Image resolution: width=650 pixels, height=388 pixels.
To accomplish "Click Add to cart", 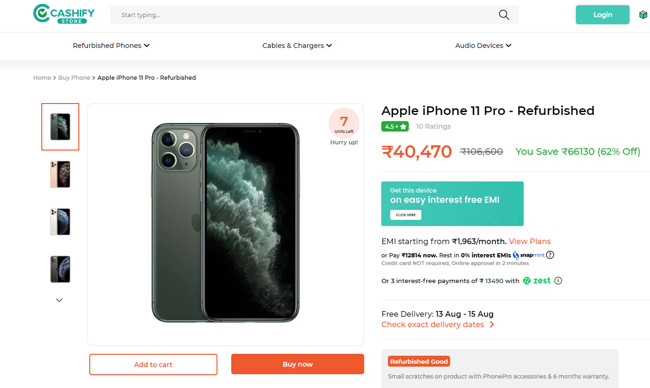I will pos(153,364).
